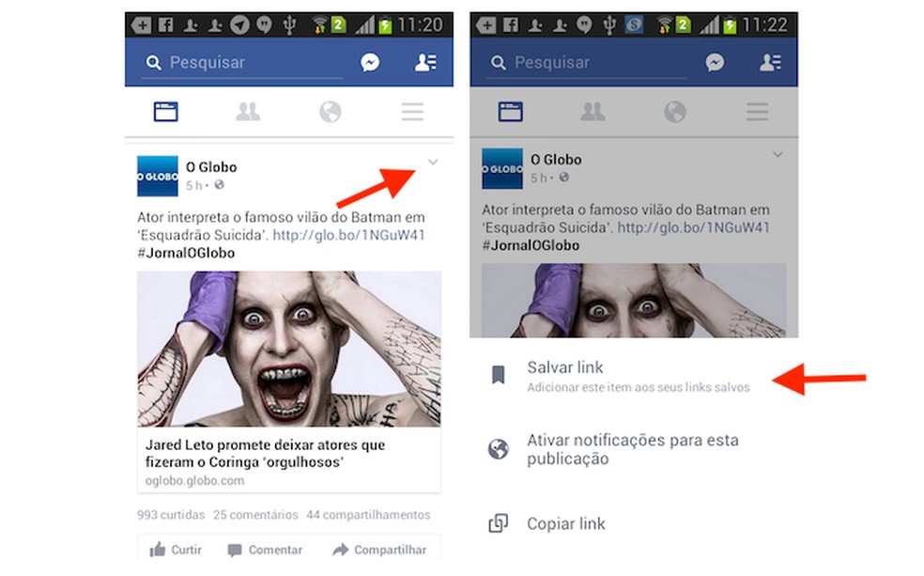Click the Copiar link icon
The image size is (924, 576).
(x=497, y=523)
